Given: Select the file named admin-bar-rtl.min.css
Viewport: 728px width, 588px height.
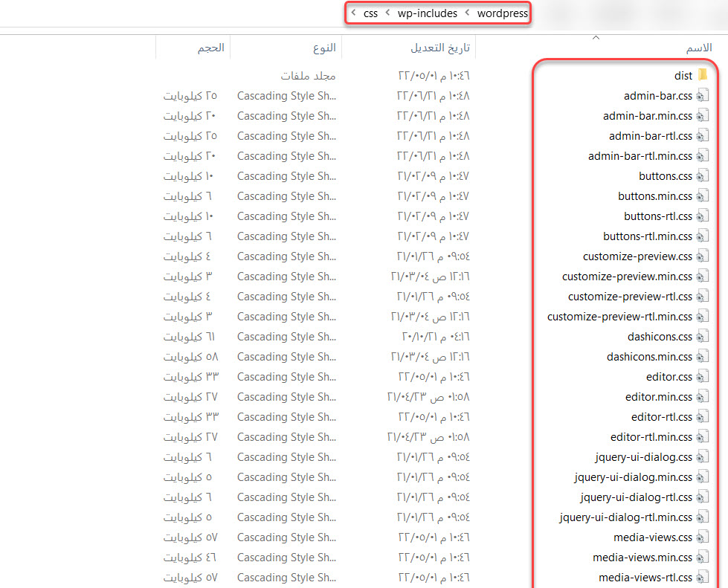Looking at the screenshot, I should [640, 156].
